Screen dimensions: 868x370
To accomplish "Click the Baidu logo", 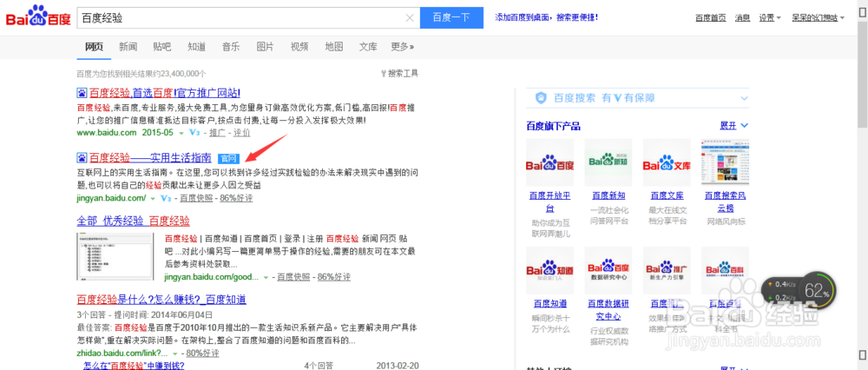I will click(x=38, y=17).
